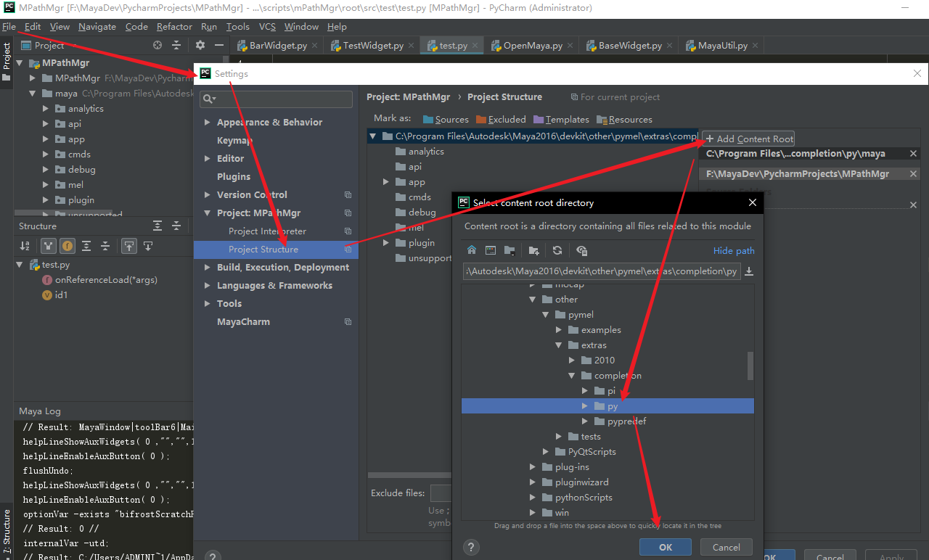929x560 pixels.
Task: Open Project Interpreter settings page
Action: click(x=267, y=231)
